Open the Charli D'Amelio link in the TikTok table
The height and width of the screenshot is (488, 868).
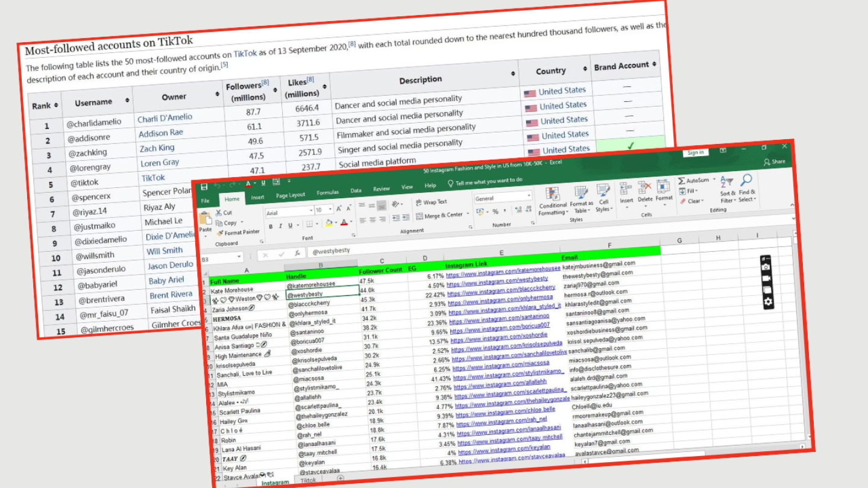pyautogui.click(x=165, y=119)
